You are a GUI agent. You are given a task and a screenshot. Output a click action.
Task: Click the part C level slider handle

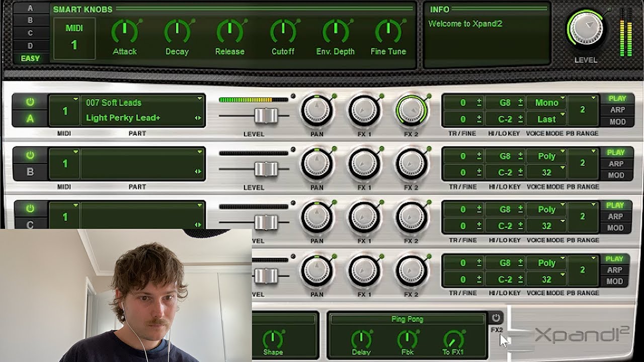[265, 222]
